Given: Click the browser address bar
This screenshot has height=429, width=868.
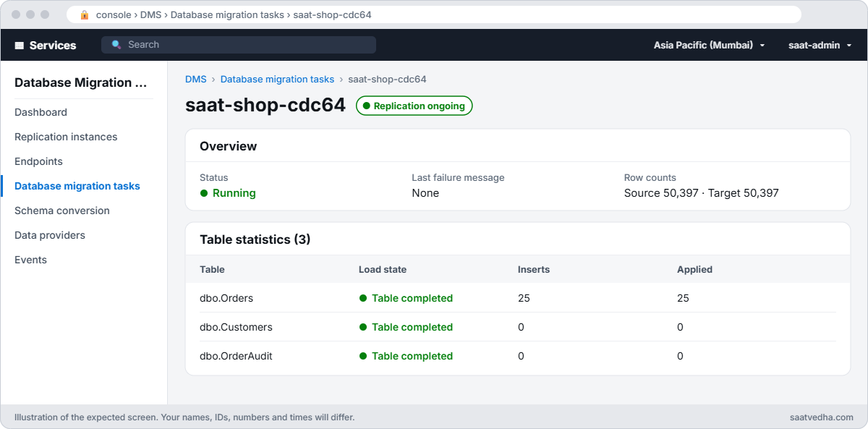Looking at the screenshot, I should click(x=434, y=14).
